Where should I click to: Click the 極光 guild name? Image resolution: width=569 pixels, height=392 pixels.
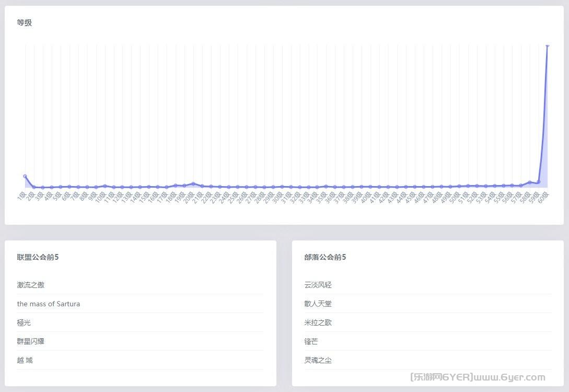24,322
